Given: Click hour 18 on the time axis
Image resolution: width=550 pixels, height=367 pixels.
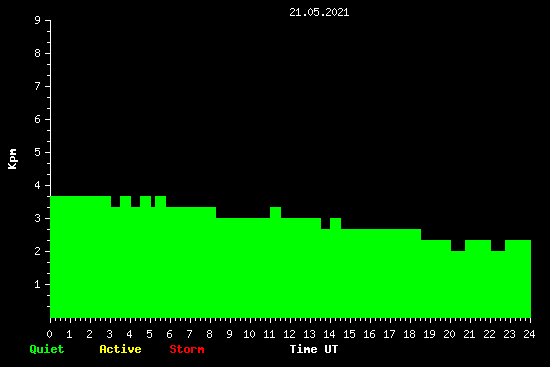Looking at the screenshot, I should pyautogui.click(x=409, y=334).
